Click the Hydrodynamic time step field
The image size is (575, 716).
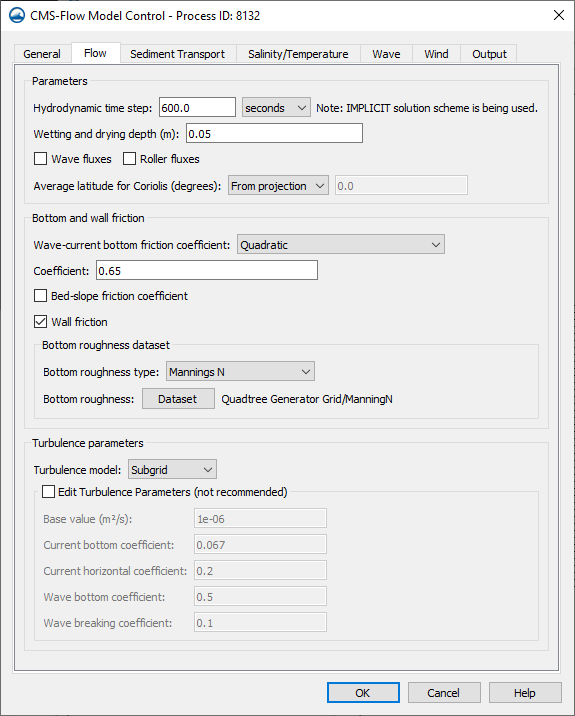pos(197,107)
